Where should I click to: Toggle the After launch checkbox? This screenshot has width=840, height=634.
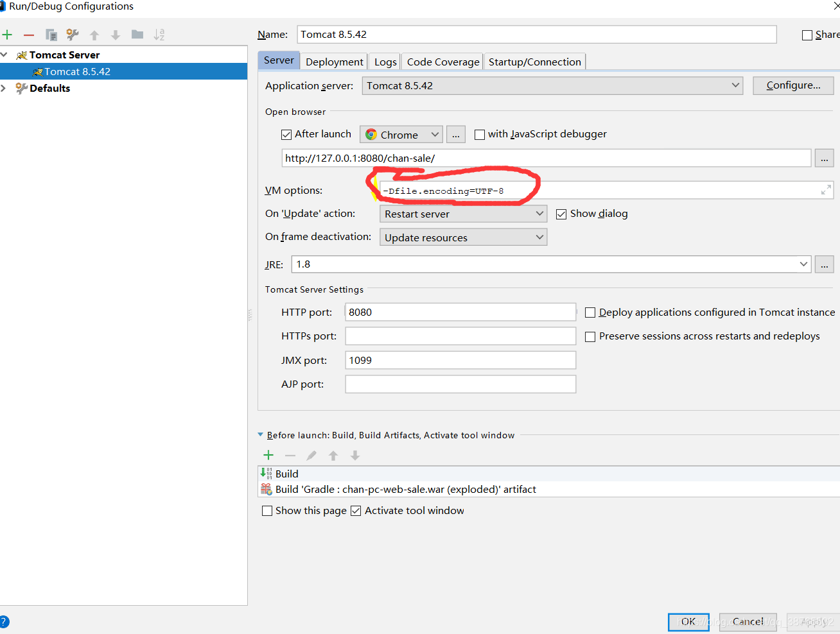286,135
